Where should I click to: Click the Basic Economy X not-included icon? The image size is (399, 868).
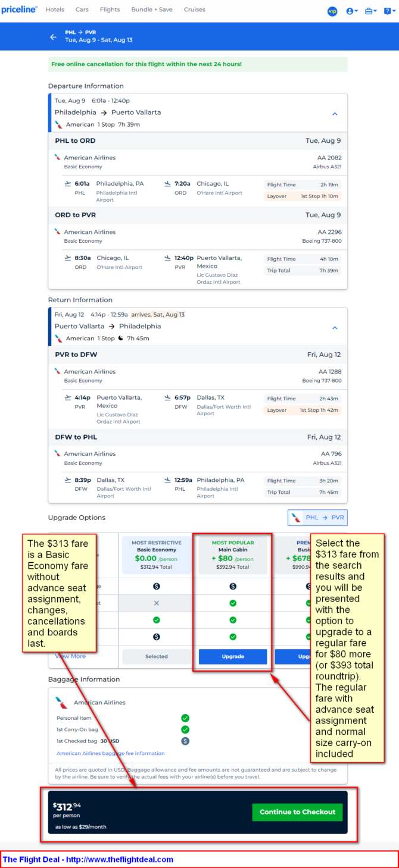pos(157,603)
